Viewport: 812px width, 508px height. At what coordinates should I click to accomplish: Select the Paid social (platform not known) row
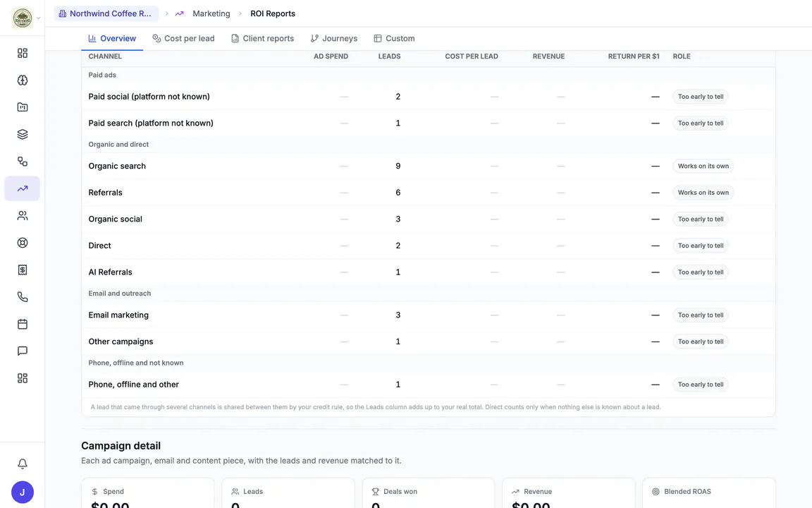tap(429, 97)
